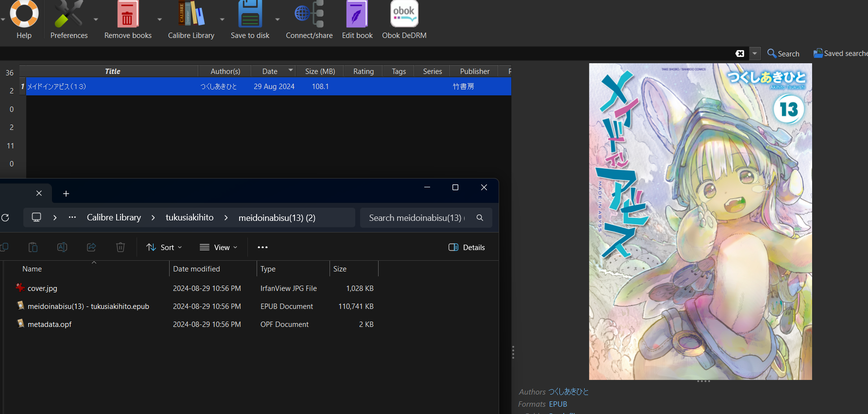Click the 29 Aug 2024 date cell
Viewport: 868px width, 414px height.
click(x=274, y=87)
